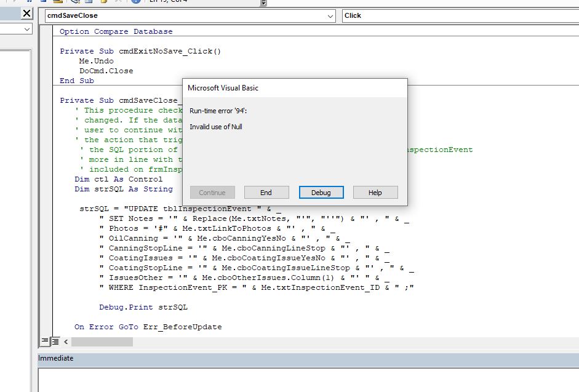Image resolution: width=579 pixels, height=392 pixels.
Task: Click the 'OilCanning =' code line
Action: [x=225, y=238]
